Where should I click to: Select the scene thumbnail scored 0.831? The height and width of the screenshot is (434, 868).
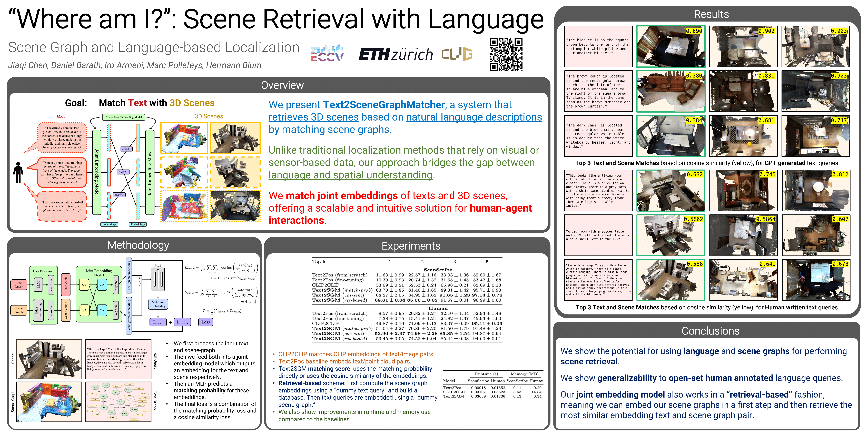(x=743, y=91)
